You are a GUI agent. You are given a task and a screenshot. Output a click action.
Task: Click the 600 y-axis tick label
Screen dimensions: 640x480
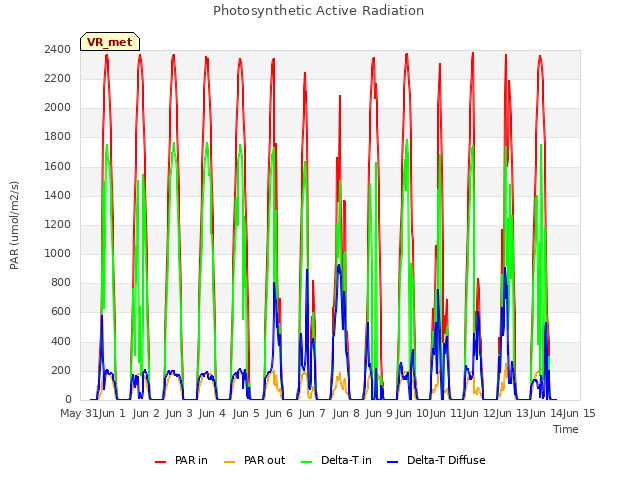point(61,312)
